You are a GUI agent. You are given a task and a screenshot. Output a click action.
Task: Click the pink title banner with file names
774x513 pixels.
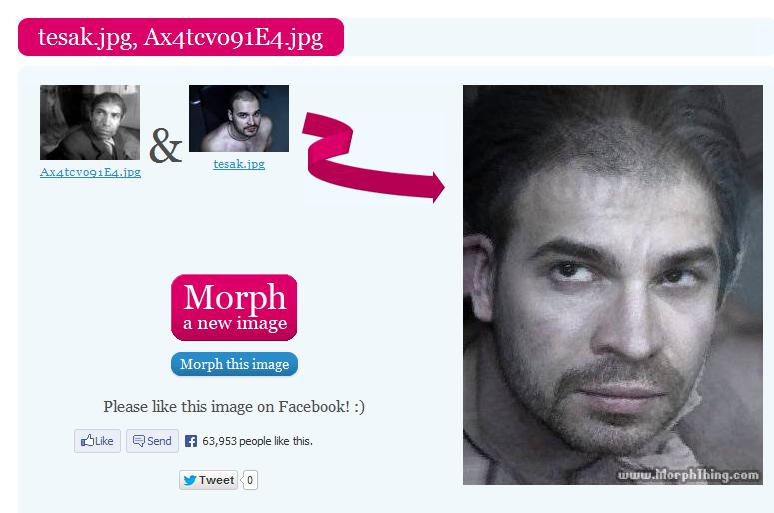coord(181,37)
